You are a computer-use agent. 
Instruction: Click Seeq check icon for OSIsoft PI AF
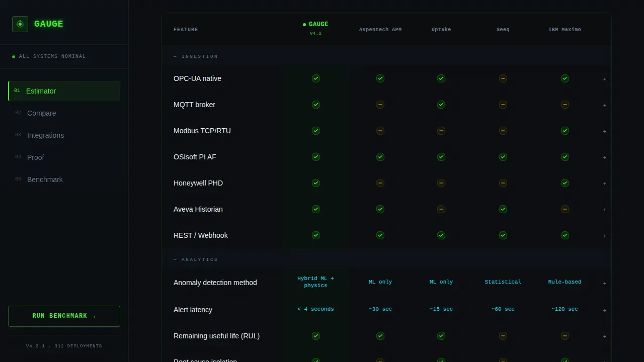tap(503, 157)
